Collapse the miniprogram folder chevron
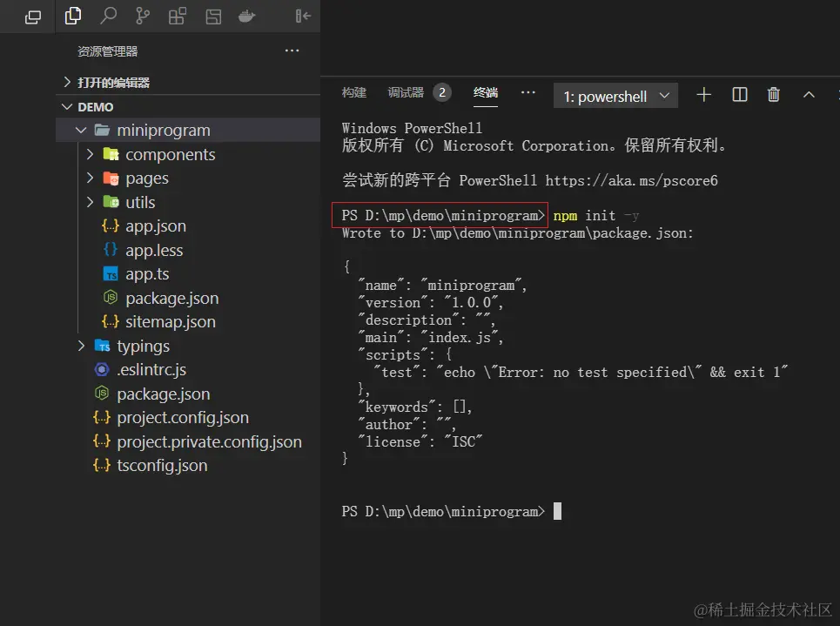 81,130
